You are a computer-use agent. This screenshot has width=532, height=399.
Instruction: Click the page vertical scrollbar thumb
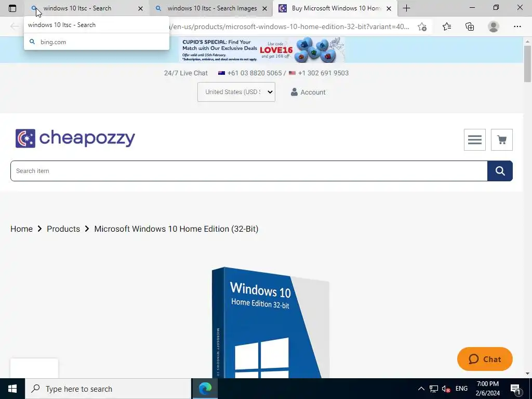pos(527,64)
